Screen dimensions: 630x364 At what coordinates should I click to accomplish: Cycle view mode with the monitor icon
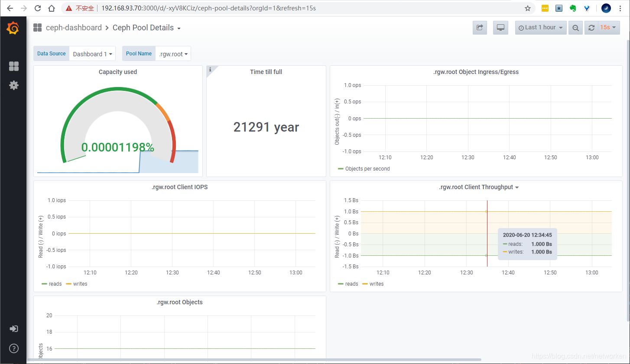pyautogui.click(x=500, y=28)
